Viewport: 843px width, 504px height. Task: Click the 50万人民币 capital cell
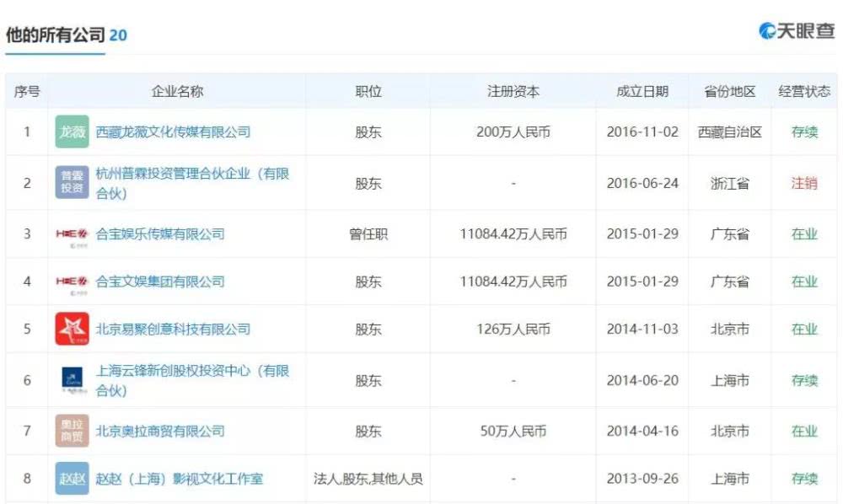pos(513,431)
